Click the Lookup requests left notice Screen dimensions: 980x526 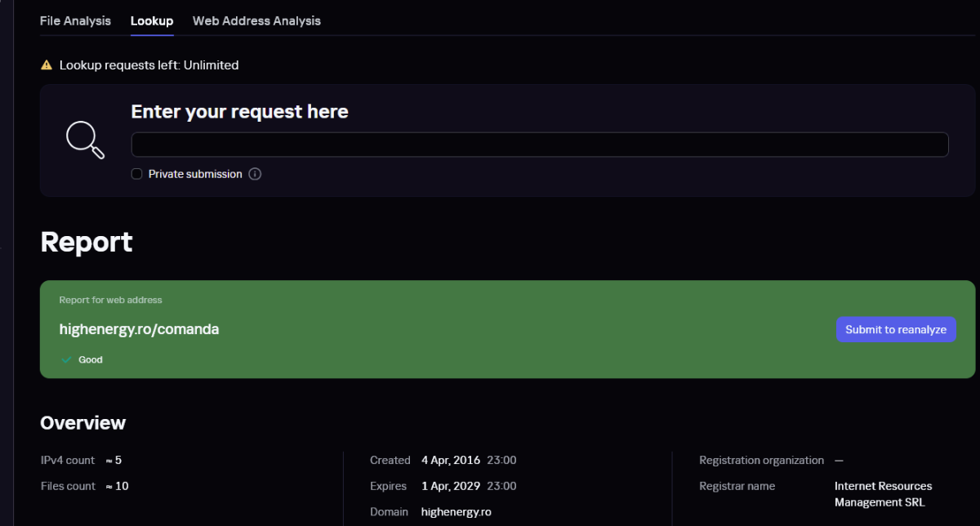tap(149, 65)
